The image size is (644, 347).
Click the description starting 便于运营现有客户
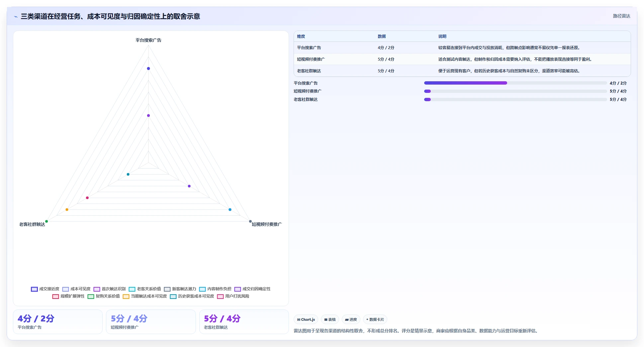tap(509, 71)
